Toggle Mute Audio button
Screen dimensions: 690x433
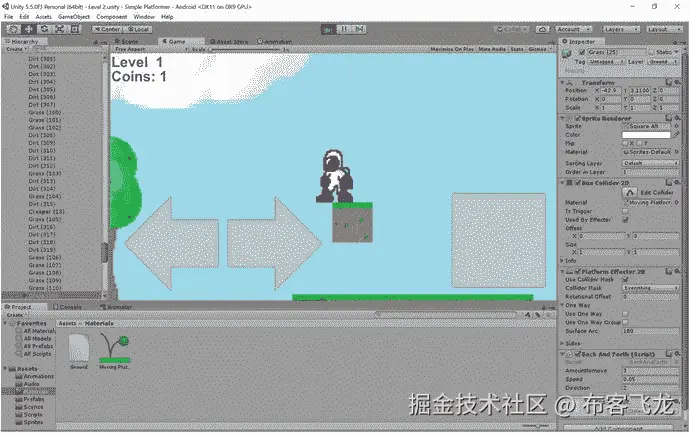pyautogui.click(x=492, y=49)
